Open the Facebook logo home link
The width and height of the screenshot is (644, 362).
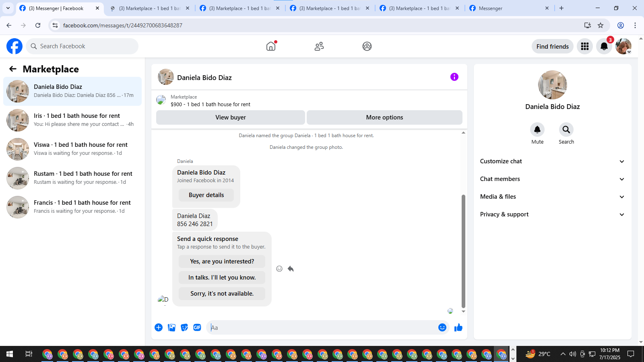(x=14, y=46)
